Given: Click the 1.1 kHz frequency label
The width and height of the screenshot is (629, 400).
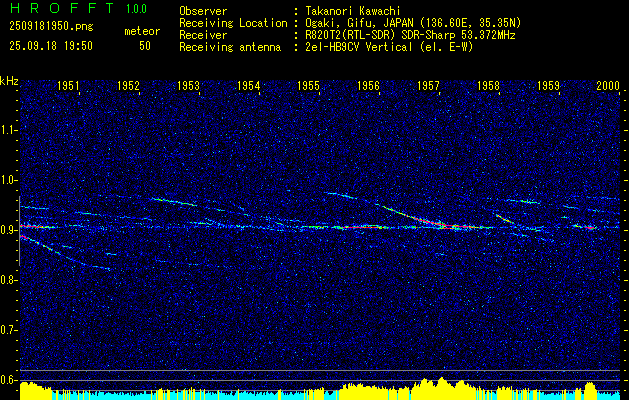Looking at the screenshot, I should [x=8, y=130].
